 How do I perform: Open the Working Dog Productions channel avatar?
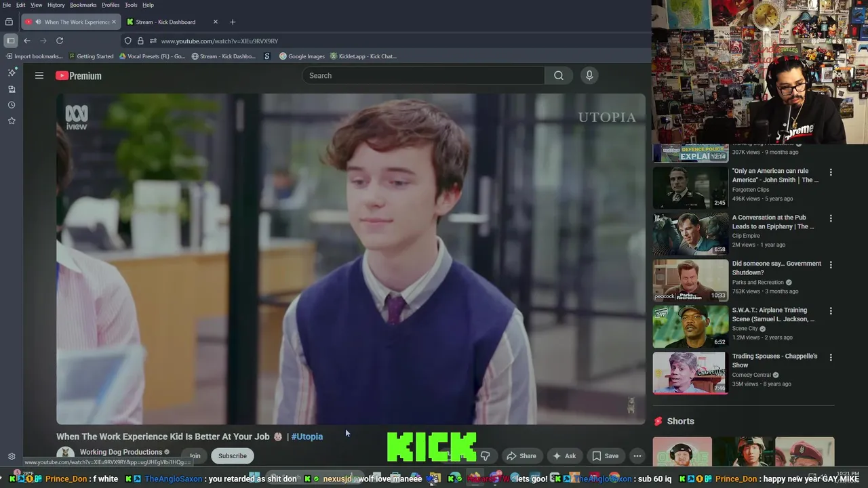click(x=65, y=455)
